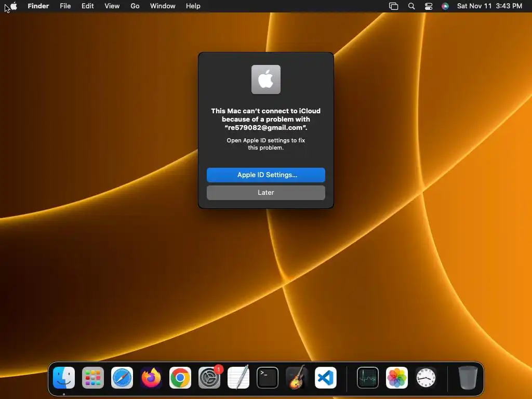Open the File menu
Viewport: 532px width, 399px height.
pos(65,6)
